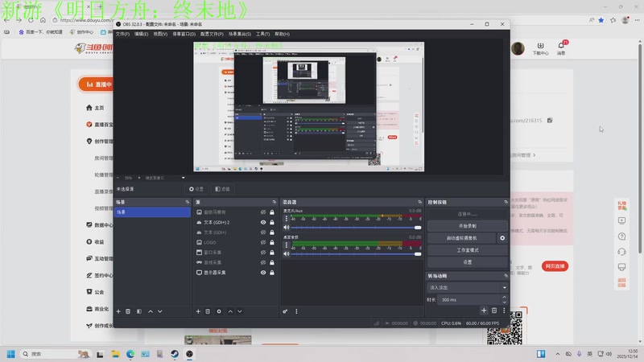The width and height of the screenshot is (644, 362).
Task: Enable 工作室模式 button
Action: 468,250
